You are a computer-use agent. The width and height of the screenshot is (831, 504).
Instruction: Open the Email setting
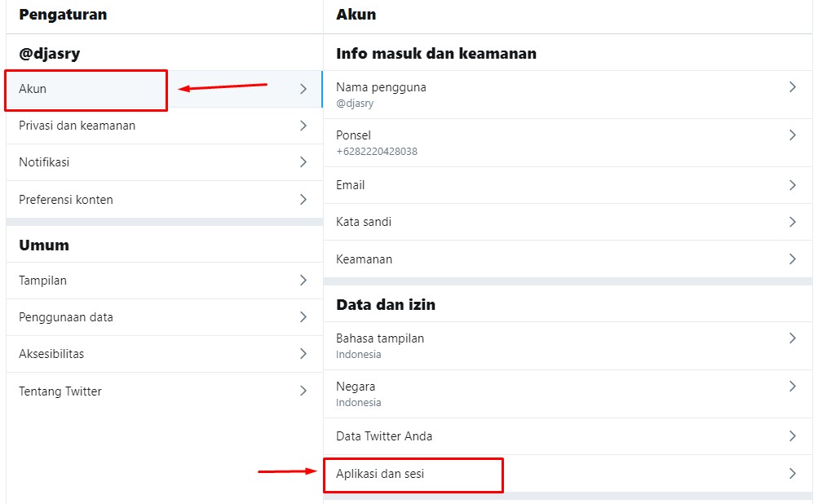(x=351, y=185)
